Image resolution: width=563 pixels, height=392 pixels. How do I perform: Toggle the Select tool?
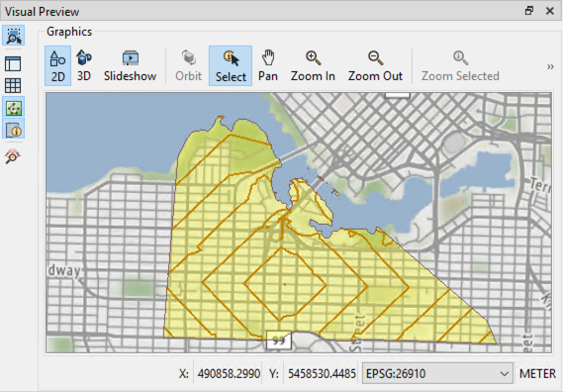click(x=231, y=65)
